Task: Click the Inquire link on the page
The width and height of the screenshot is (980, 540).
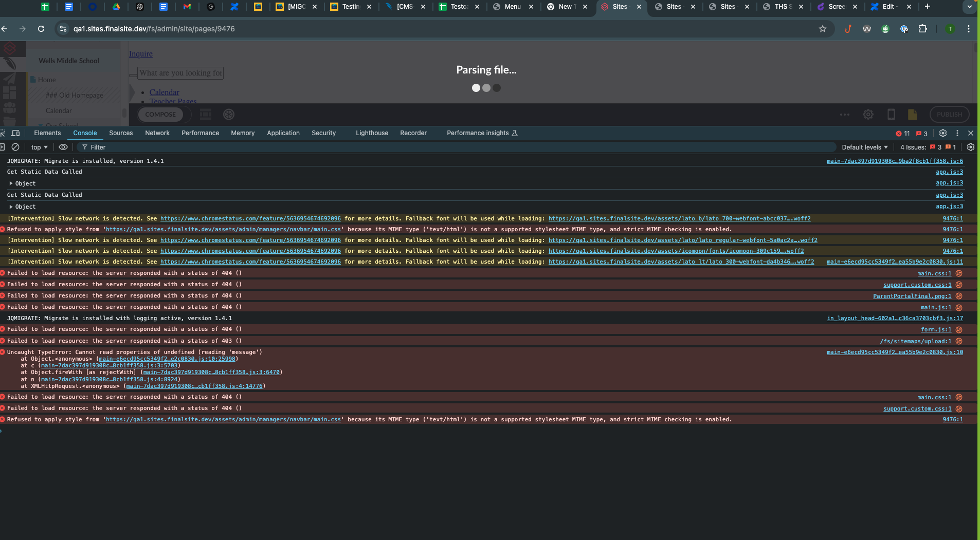Action: [x=140, y=54]
